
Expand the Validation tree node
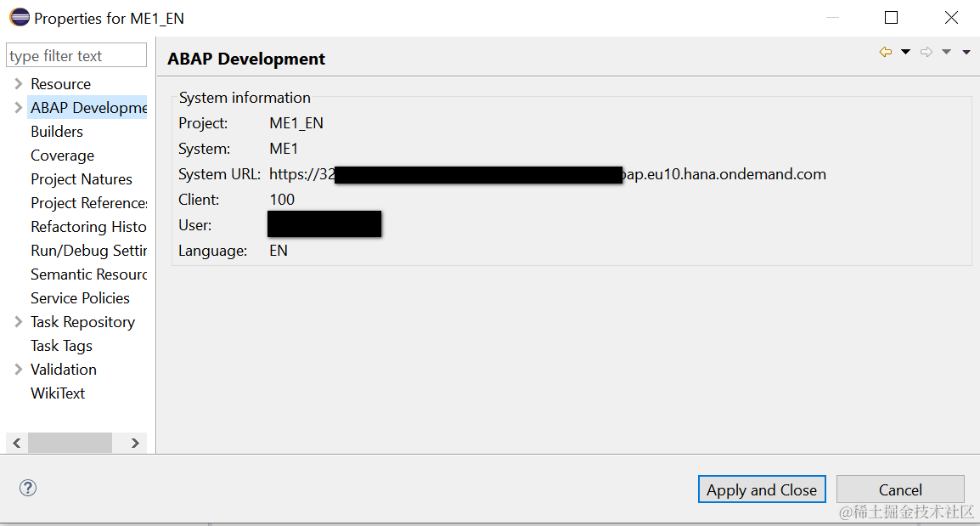pos(18,369)
